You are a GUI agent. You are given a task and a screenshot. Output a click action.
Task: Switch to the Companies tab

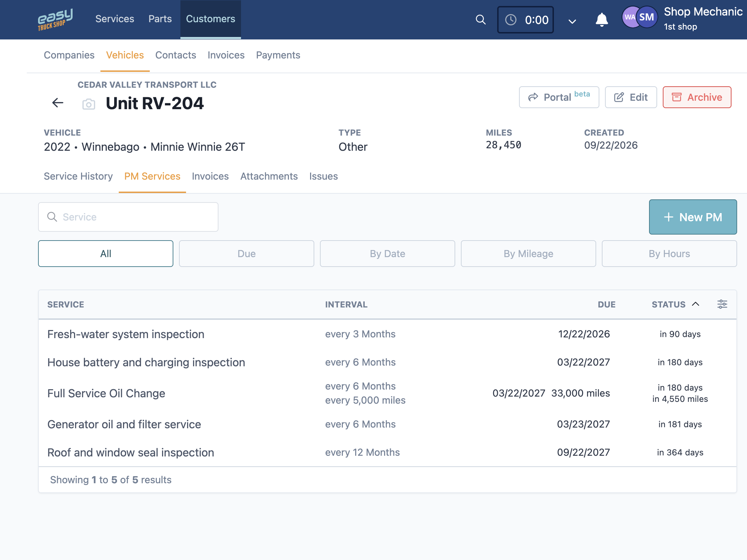point(69,55)
